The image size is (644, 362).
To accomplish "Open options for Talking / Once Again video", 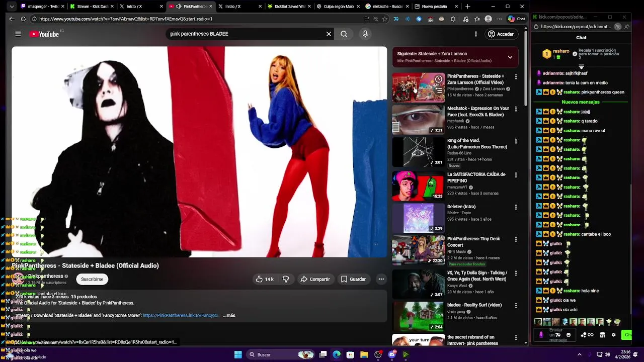I will pos(516,274).
